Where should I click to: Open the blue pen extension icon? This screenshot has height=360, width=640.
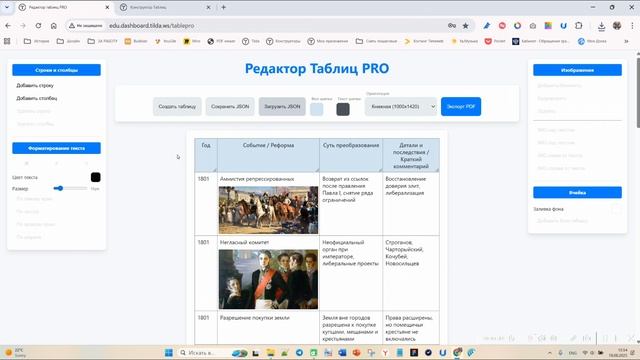[487, 26]
